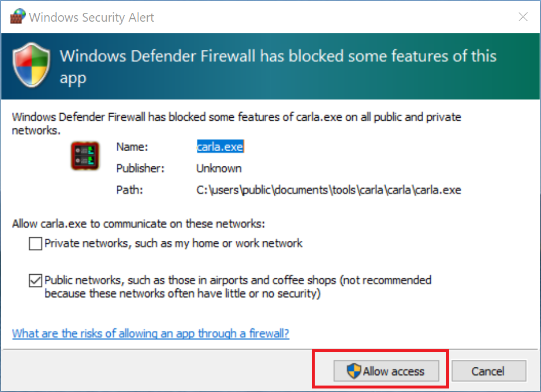Click the carla.exe file path text
The image size is (541, 392).
tap(328, 190)
